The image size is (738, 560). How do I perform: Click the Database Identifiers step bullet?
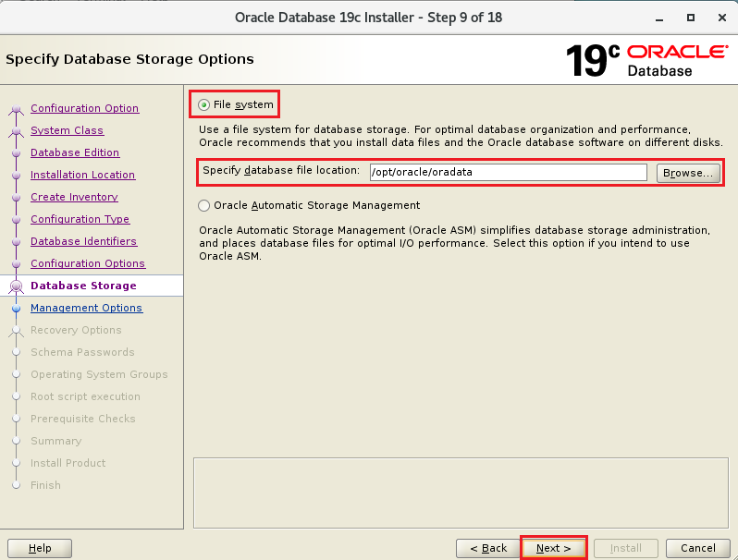[x=17, y=242]
